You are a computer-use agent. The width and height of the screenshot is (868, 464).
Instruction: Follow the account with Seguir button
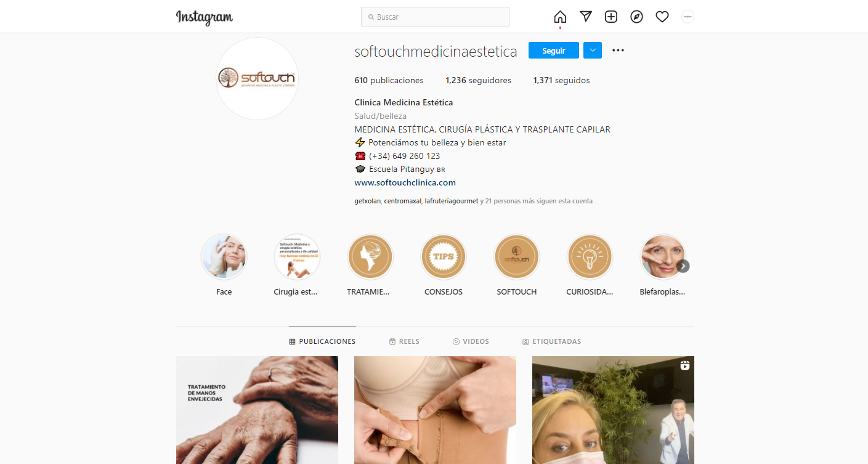[554, 51]
